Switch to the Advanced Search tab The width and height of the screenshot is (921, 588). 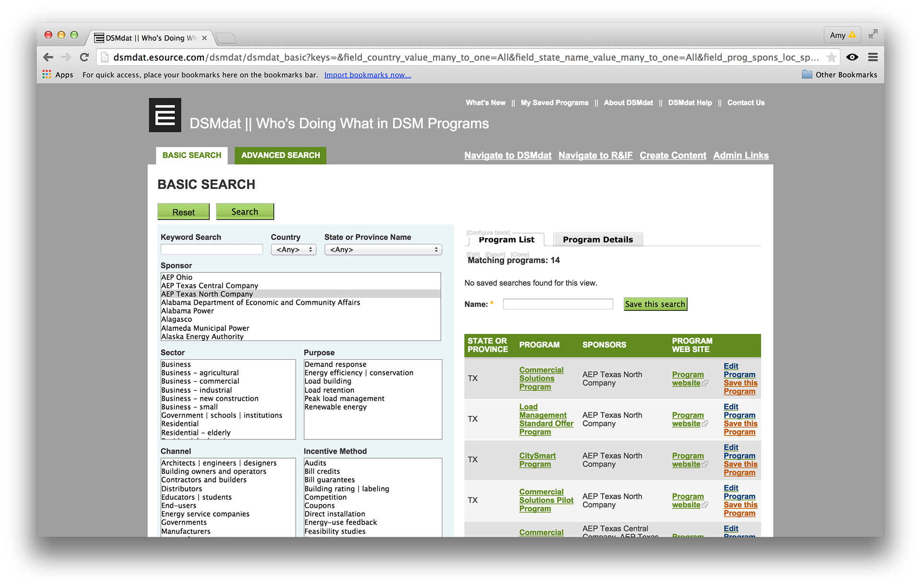(x=281, y=155)
